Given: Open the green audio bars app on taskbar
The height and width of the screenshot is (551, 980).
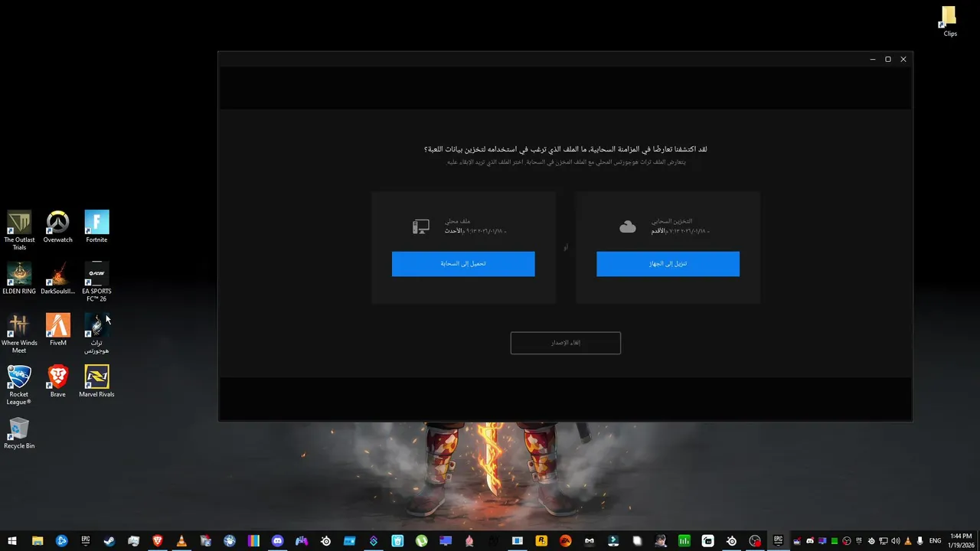Looking at the screenshot, I should (684, 541).
